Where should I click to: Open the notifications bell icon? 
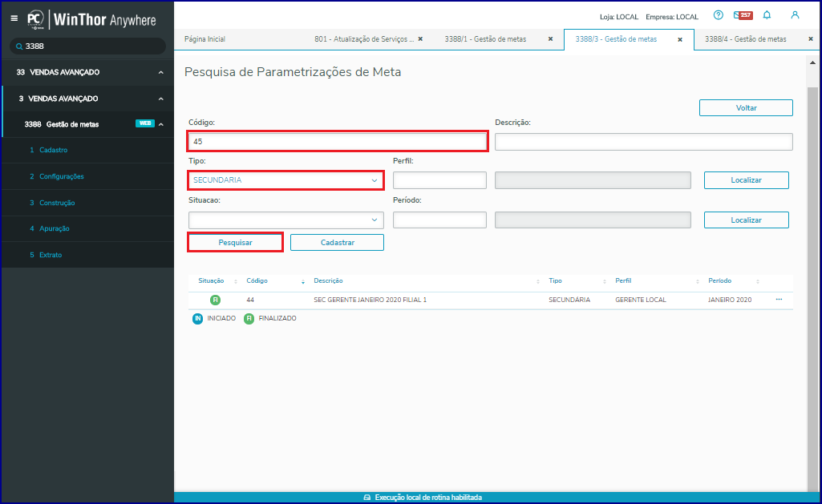[x=767, y=15]
